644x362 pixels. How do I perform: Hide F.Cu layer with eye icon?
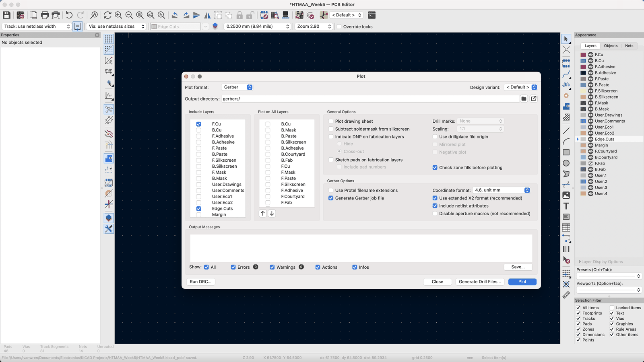(x=591, y=55)
